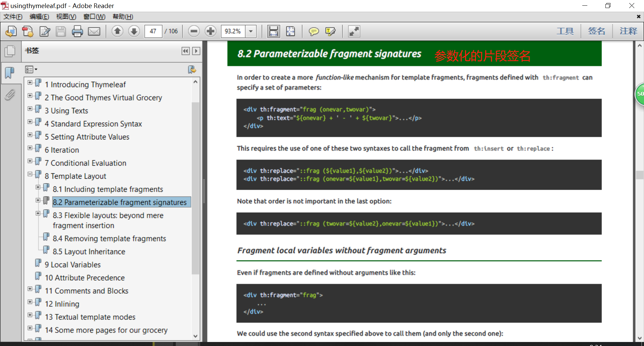Screen dimensions: 644x346
Task: Jump to 8.4 Removing template fragments
Action: (109, 238)
